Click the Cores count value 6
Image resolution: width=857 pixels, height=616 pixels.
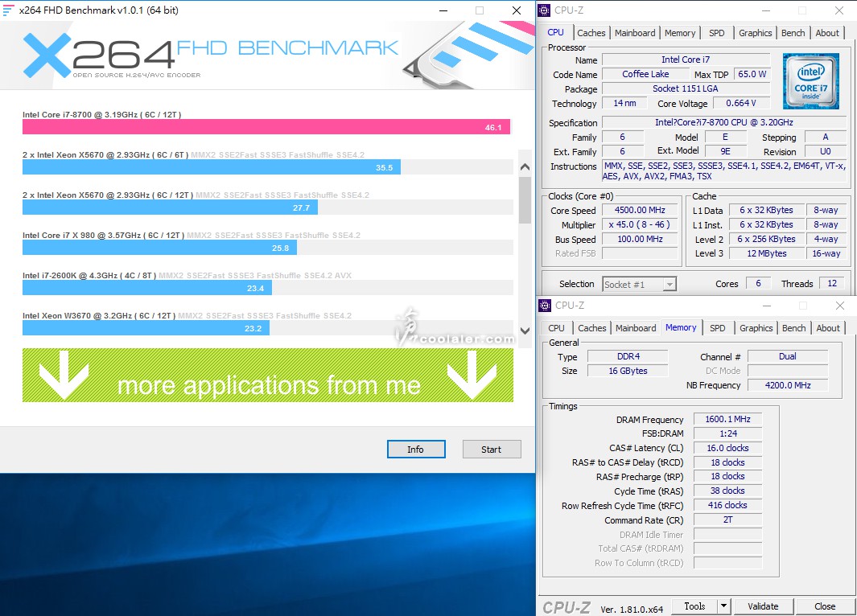coord(758,283)
